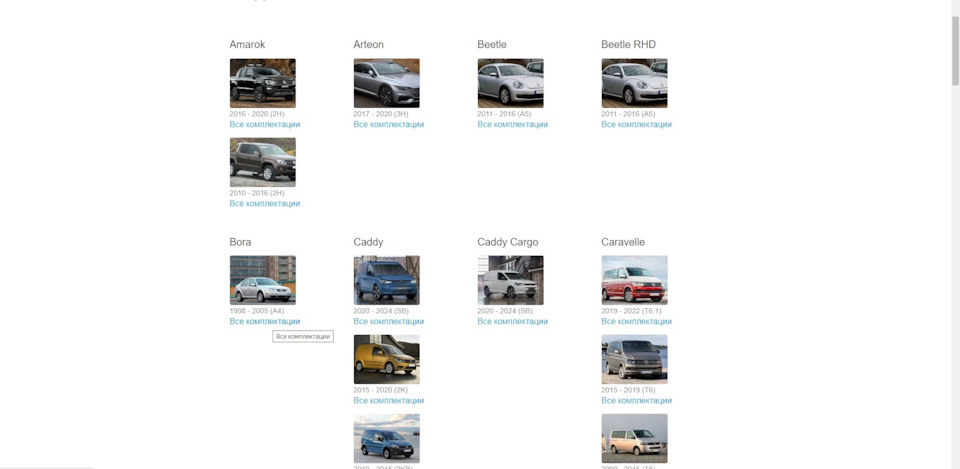Click the "Beetle RHD" model heading
Screen dimensions: 960x469
tap(629, 45)
